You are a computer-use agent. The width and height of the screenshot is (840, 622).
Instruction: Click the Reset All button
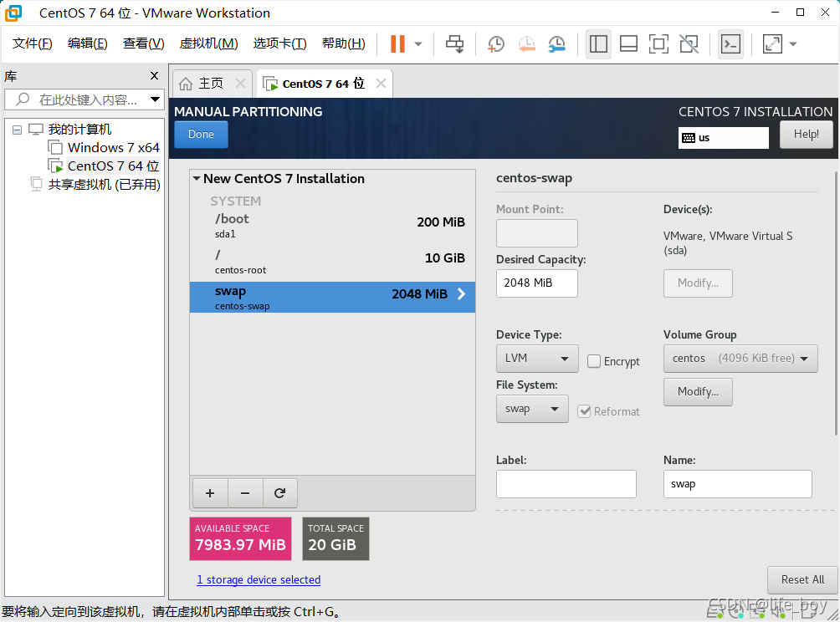pyautogui.click(x=802, y=579)
